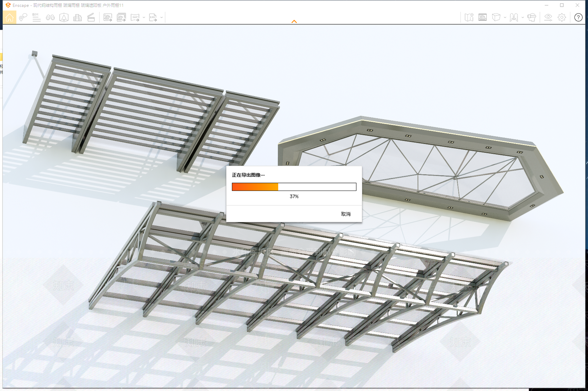The width and height of the screenshot is (588, 391).
Task: Click the orange export progress bar
Action: (294, 187)
